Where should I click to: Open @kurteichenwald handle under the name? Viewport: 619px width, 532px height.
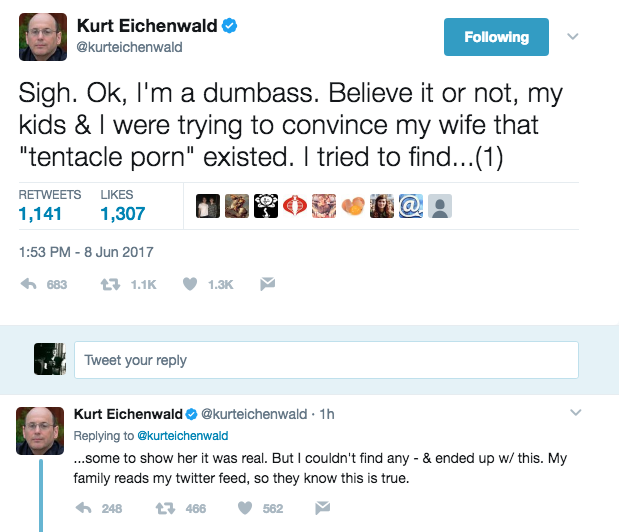click(130, 47)
